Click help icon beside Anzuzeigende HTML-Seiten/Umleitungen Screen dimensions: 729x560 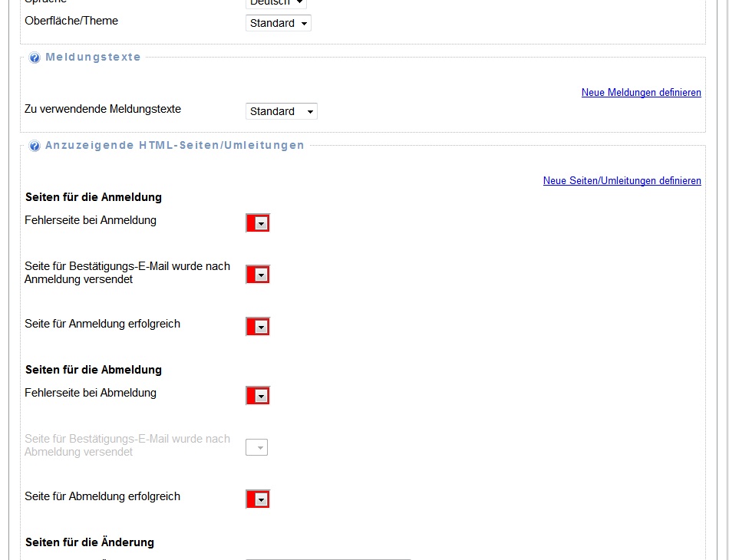pyautogui.click(x=35, y=146)
